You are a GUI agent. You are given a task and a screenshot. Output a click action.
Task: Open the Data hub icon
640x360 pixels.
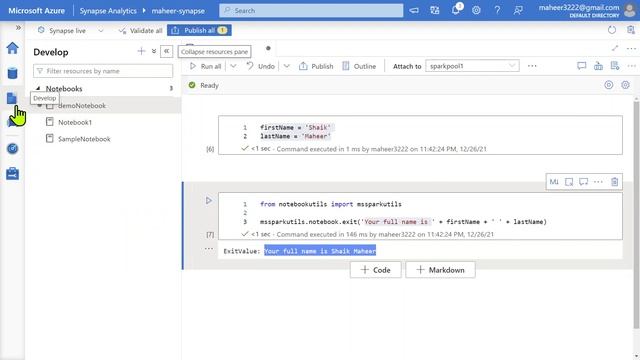[x=12, y=73]
